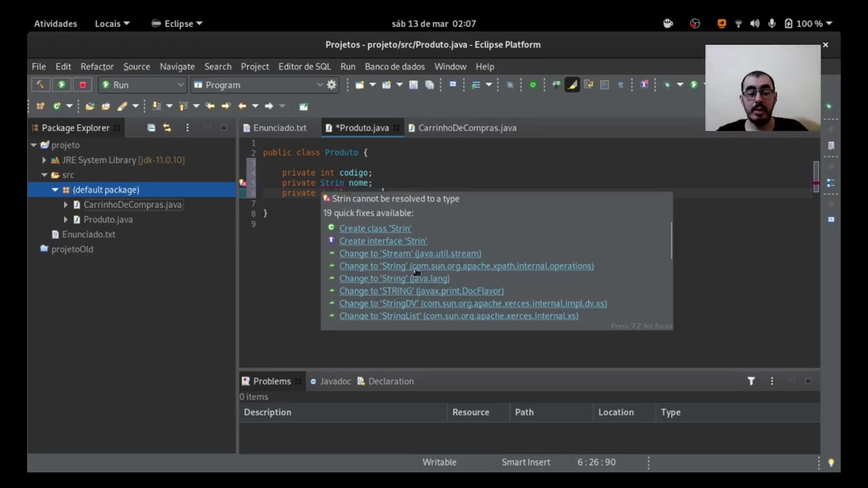Switch to the Javadoc tab
This screenshot has width=868, height=488.
coord(330,381)
